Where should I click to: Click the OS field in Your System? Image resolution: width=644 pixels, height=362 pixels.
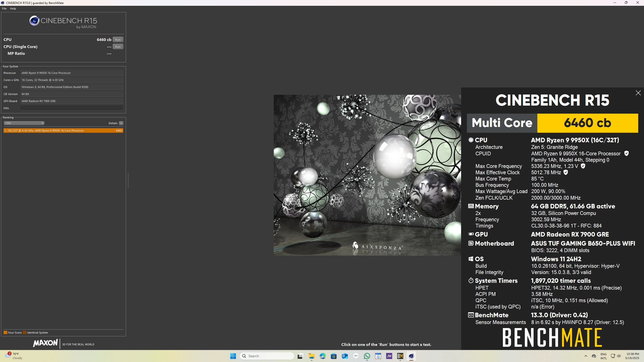click(x=72, y=87)
